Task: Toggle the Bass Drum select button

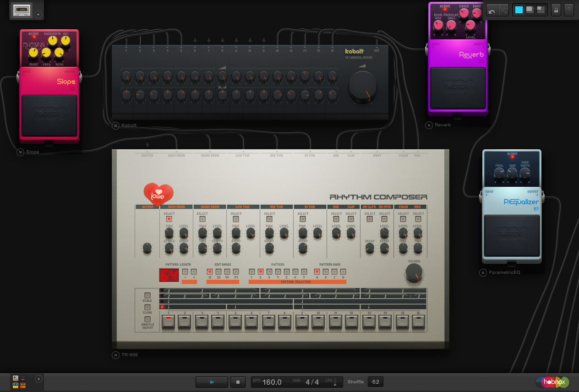Action: click(x=169, y=219)
